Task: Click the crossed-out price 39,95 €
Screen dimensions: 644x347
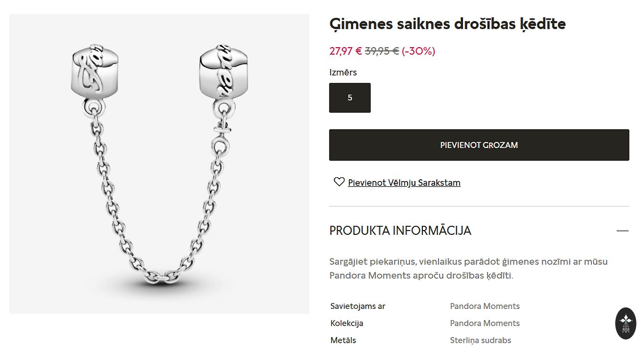Action: (x=382, y=51)
